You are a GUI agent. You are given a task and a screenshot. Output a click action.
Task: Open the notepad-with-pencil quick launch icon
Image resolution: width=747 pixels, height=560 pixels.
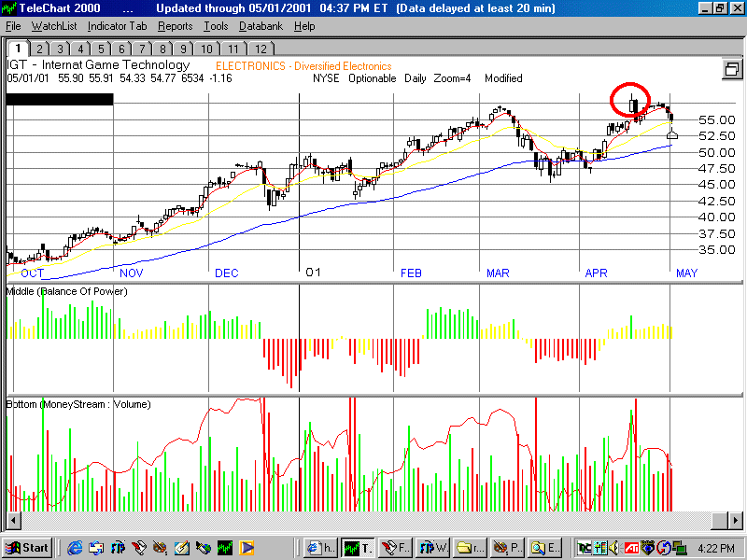[x=182, y=548]
